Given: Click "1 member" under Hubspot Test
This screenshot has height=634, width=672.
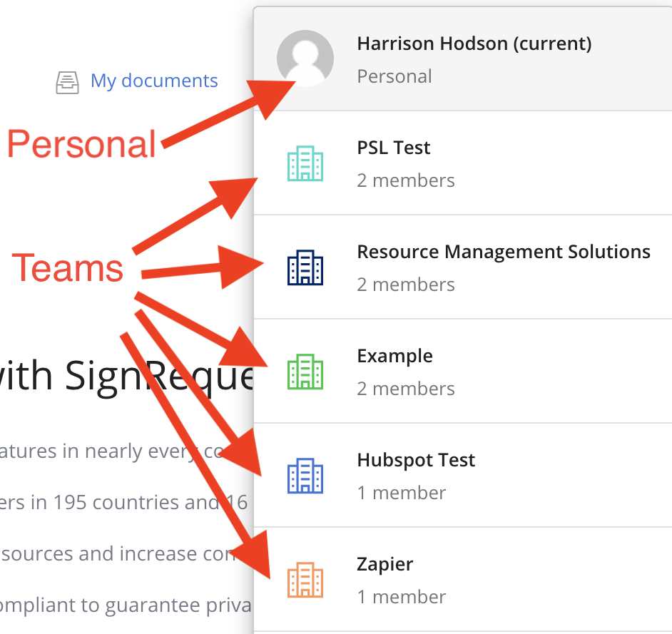Looking at the screenshot, I should point(402,493).
